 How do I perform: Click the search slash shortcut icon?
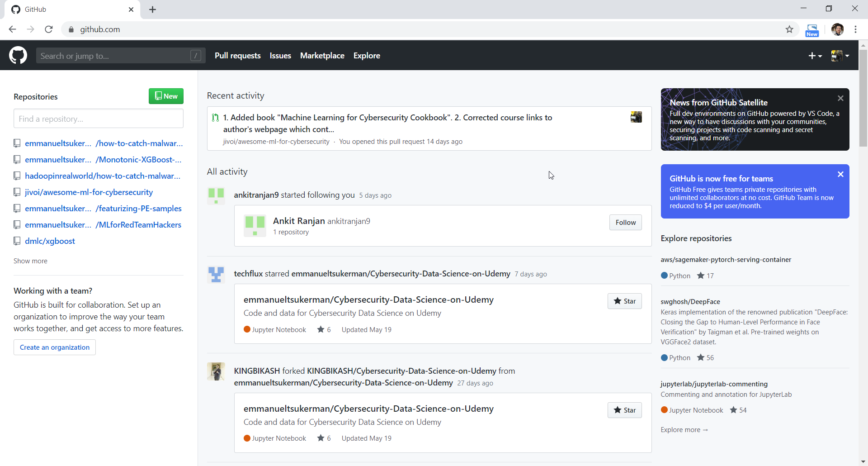[195, 56]
